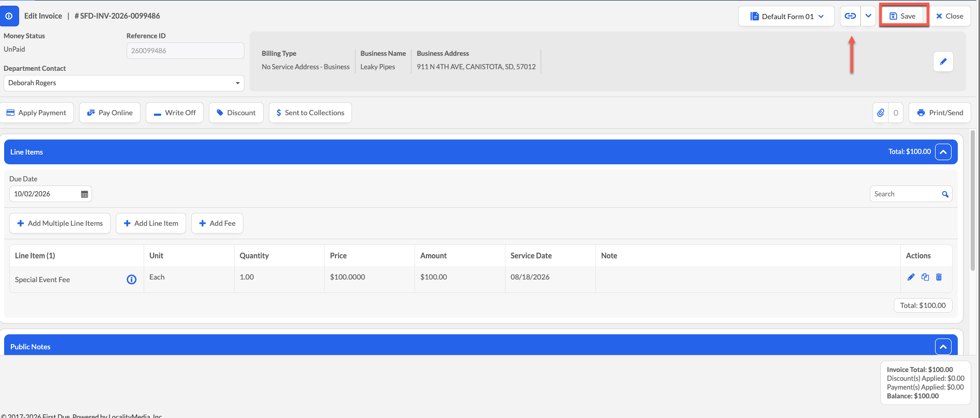980x418 pixels.
Task: Duplicate the Special Event Fee line item
Action: tap(925, 277)
